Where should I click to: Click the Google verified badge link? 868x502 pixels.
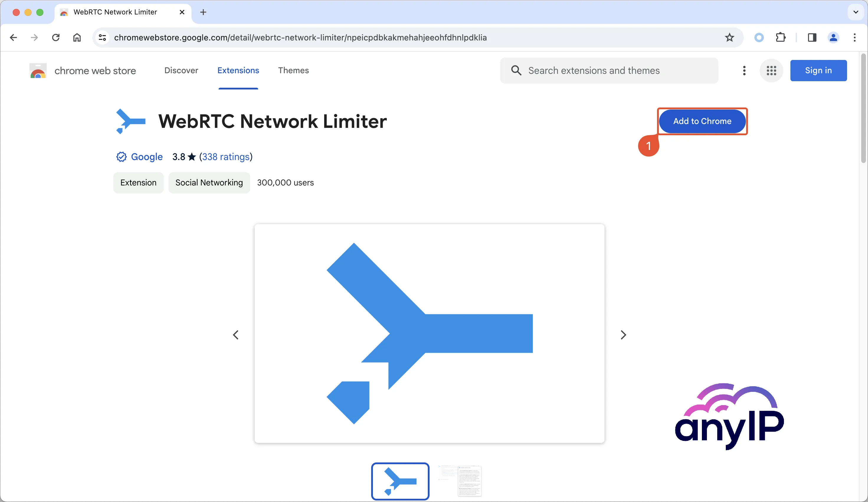[120, 157]
